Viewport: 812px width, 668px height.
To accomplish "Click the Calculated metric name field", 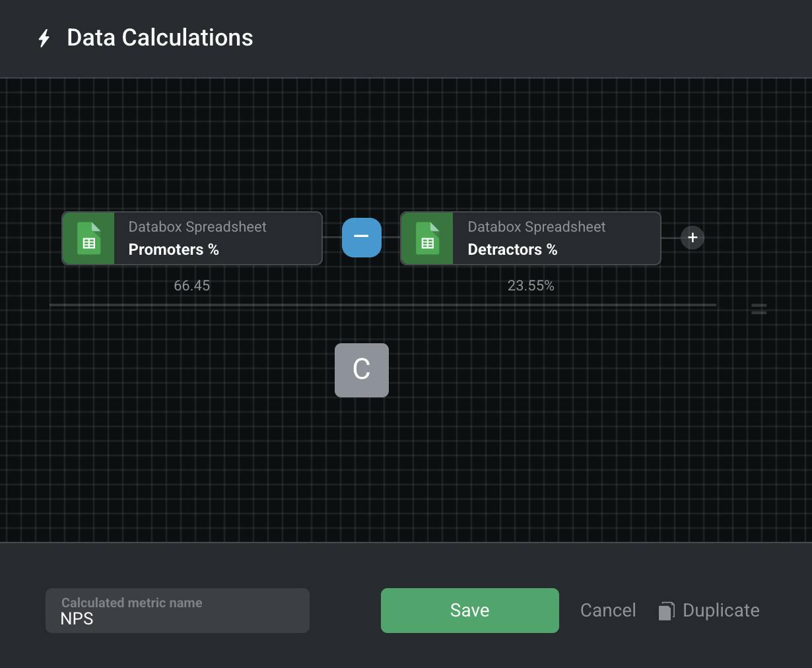I will [178, 611].
